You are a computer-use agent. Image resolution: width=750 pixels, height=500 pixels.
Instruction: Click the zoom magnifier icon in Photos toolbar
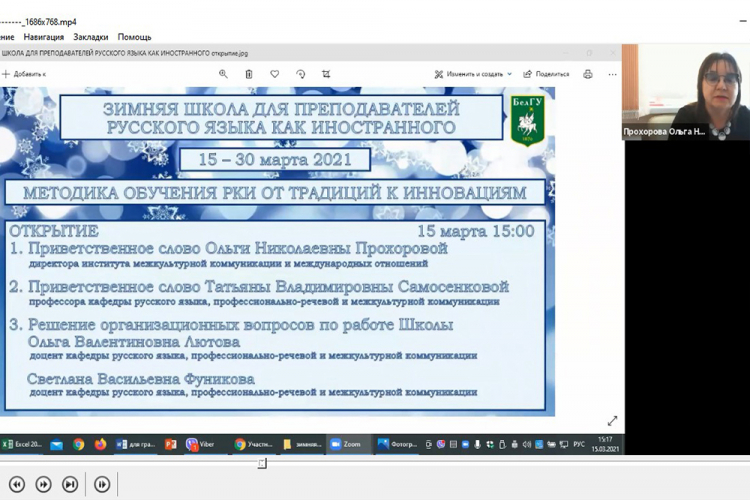point(223,74)
